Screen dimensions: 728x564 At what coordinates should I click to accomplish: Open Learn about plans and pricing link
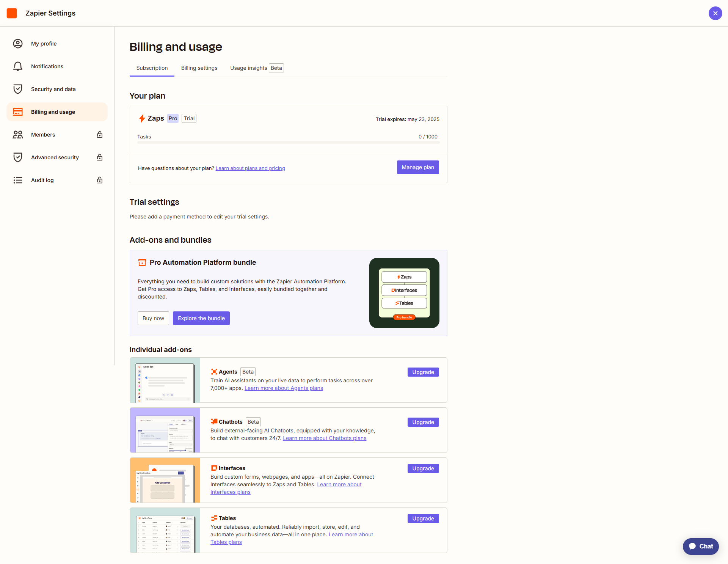pyautogui.click(x=250, y=168)
